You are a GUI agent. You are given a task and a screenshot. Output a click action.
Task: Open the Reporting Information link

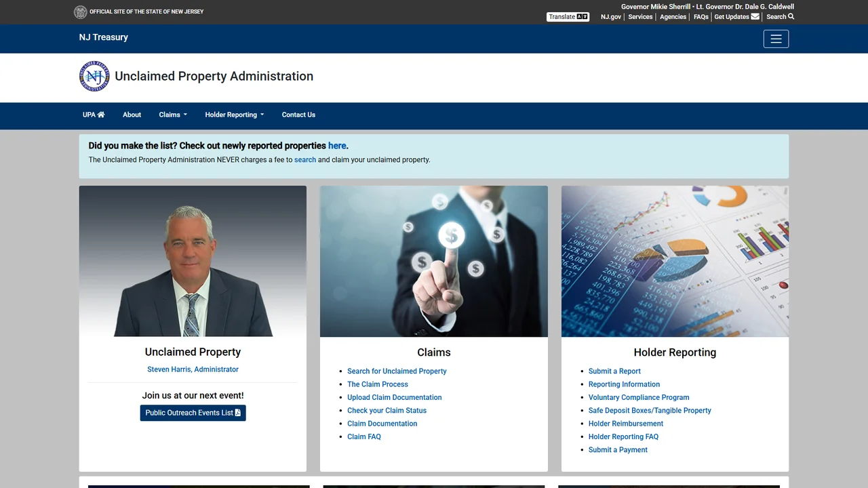point(624,384)
